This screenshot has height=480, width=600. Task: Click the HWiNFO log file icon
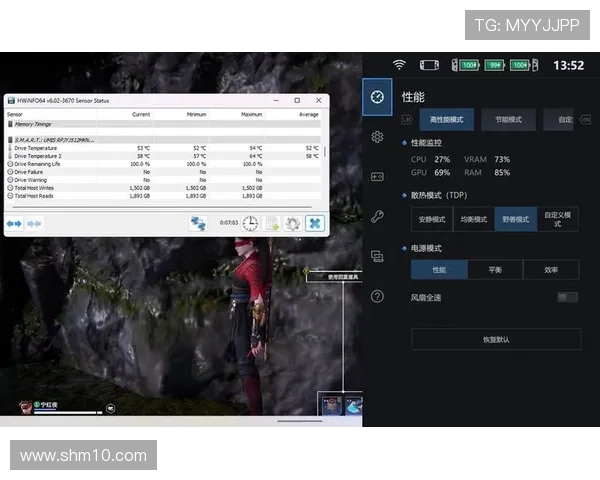[x=271, y=224]
